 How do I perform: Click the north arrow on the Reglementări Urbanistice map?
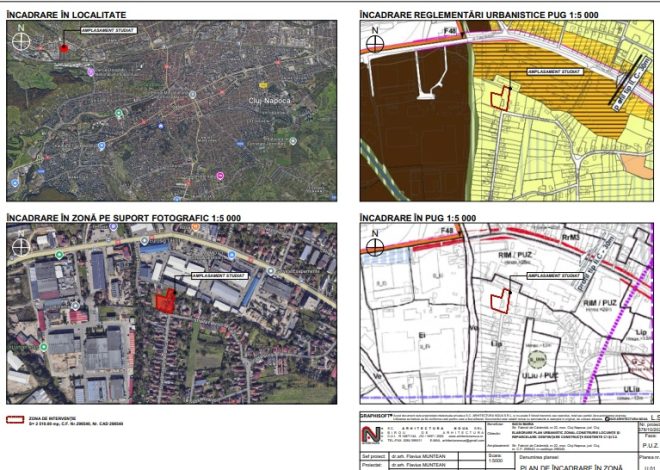coord(376,43)
